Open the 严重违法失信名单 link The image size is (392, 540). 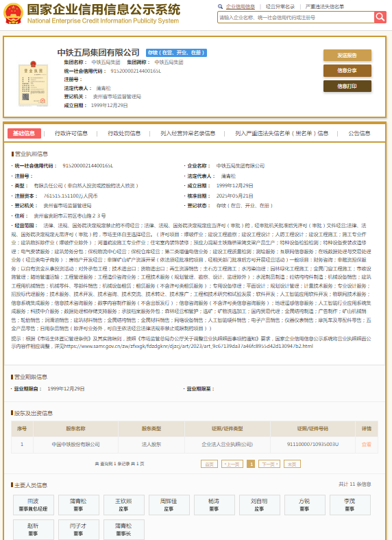pos(325,7)
